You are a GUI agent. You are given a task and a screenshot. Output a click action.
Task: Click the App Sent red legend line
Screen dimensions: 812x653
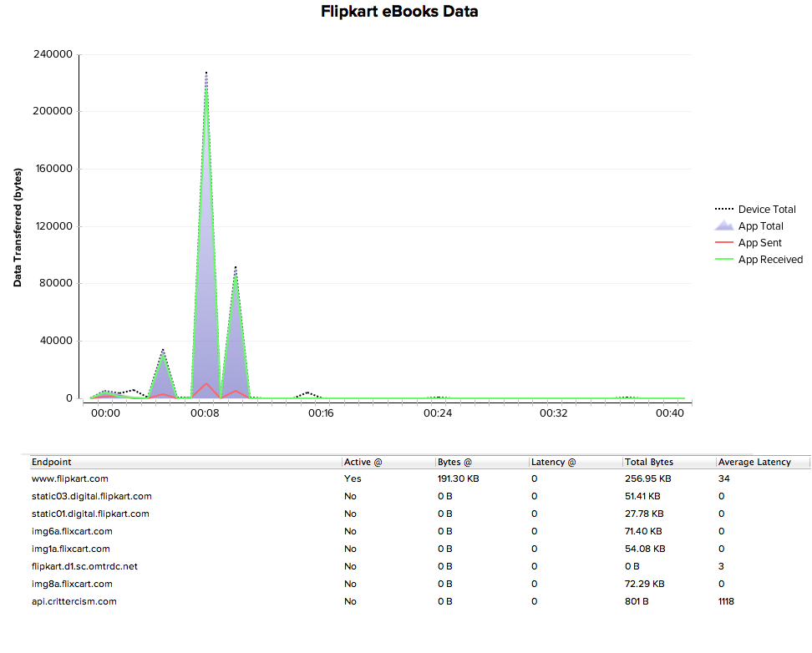click(724, 242)
